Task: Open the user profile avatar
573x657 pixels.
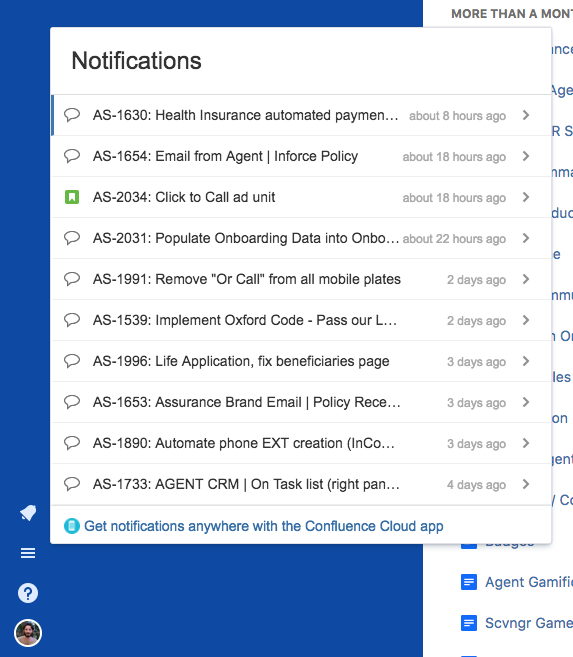Action: tap(28, 633)
